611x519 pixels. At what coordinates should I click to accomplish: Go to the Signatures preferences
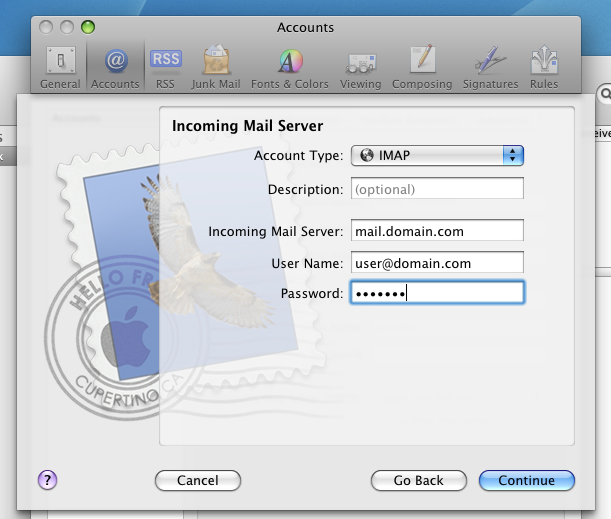490,67
